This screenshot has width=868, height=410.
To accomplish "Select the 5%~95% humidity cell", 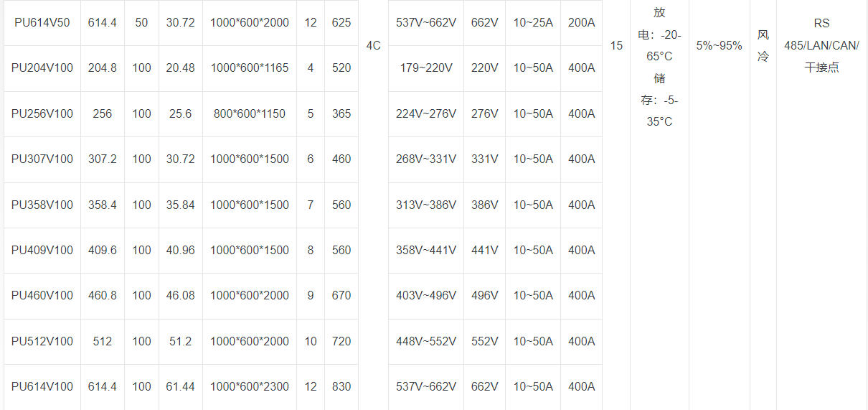I will 719,45.
